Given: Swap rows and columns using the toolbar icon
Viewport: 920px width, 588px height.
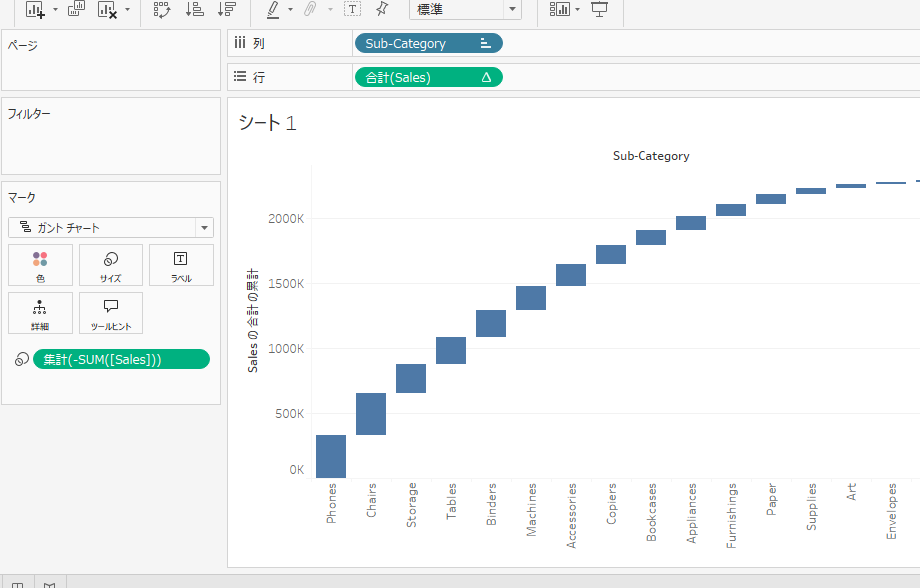Looking at the screenshot, I should tap(162, 9).
